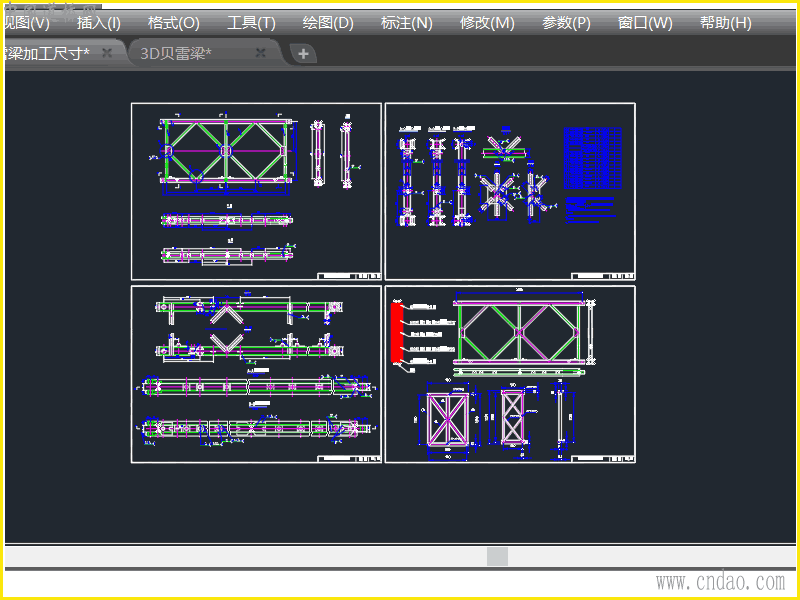Add a new drawing tab with plus

pos(303,54)
